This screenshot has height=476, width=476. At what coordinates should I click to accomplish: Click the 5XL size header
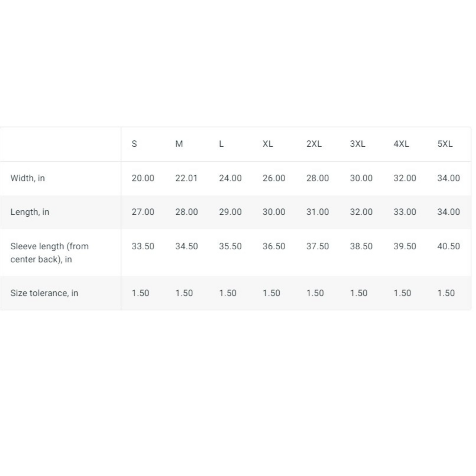click(x=445, y=144)
